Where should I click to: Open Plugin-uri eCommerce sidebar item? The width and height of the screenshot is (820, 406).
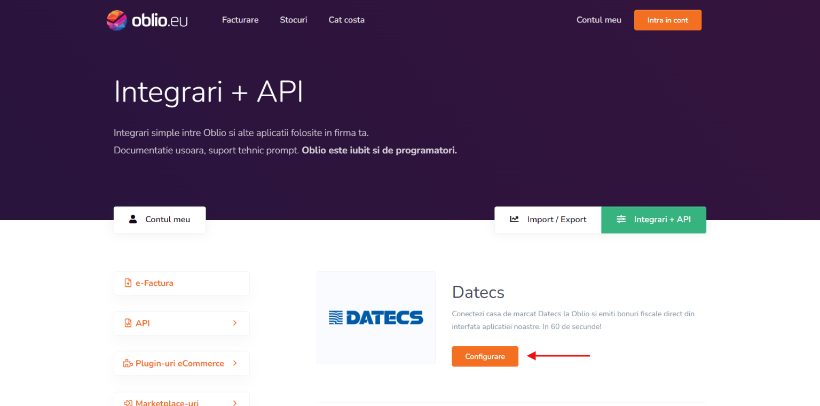(181, 364)
